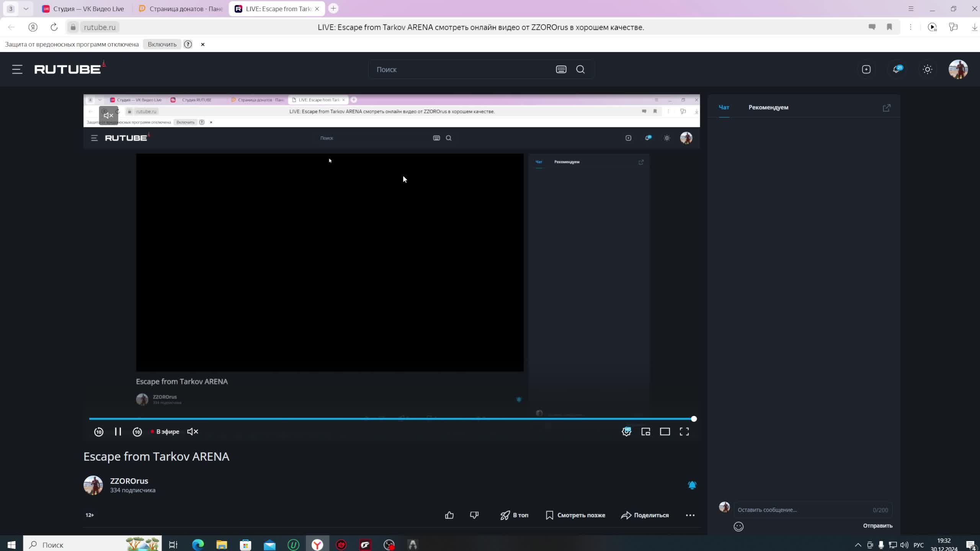Open the emoji picker in chat

(x=738, y=527)
